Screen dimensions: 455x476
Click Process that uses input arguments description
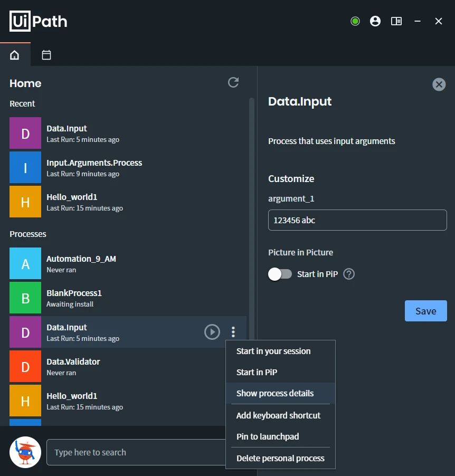coord(331,141)
